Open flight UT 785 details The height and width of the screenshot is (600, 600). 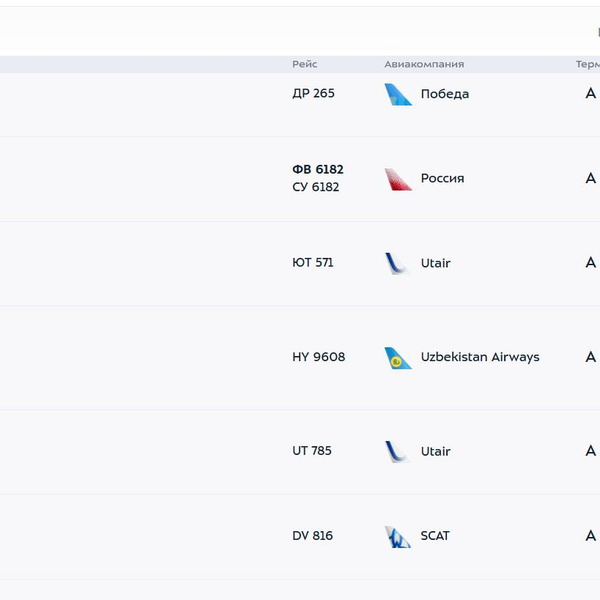click(312, 451)
